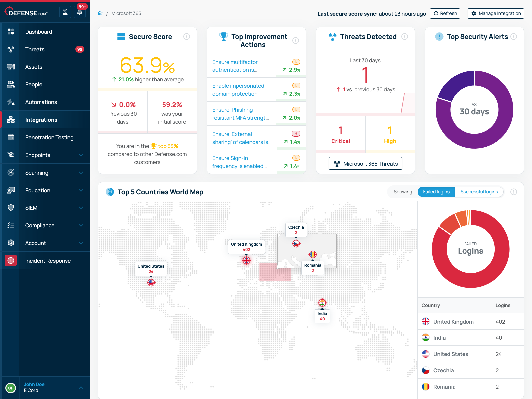Click the home icon in the breadcrumb
Viewport: 532px width, 399px height.
tap(100, 13)
